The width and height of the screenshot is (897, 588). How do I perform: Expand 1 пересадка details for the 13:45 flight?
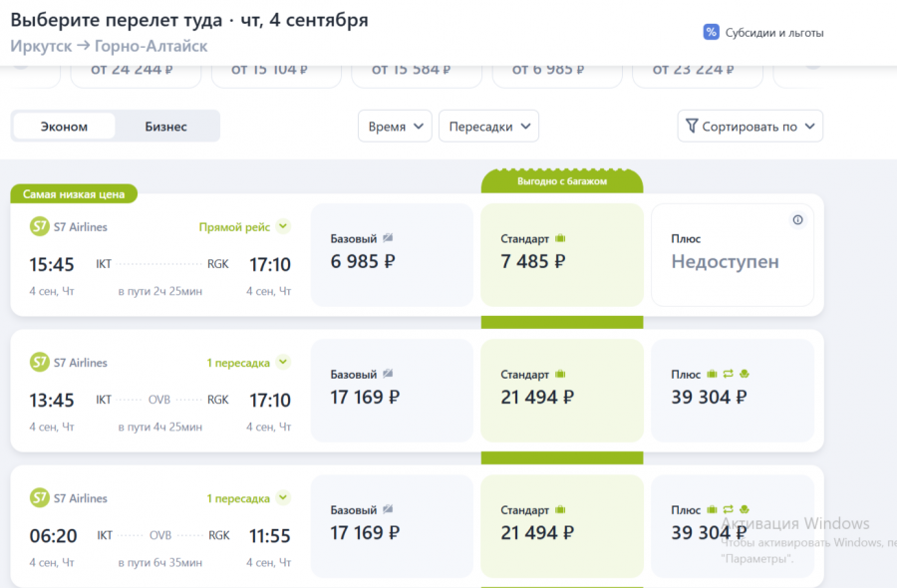tap(283, 363)
